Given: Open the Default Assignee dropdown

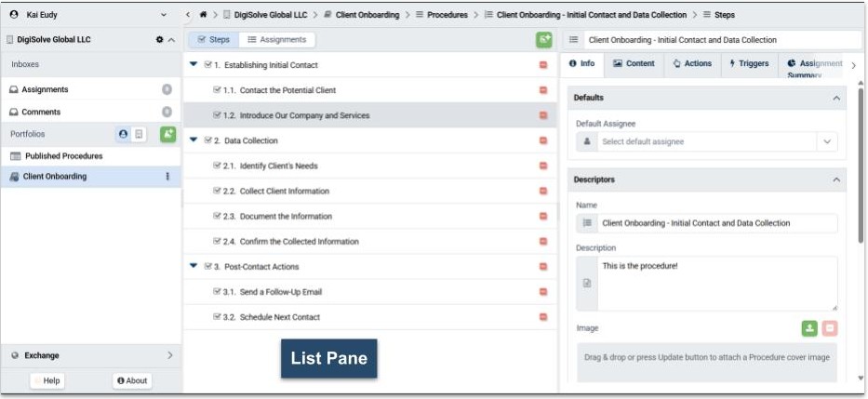Looking at the screenshot, I should click(826, 141).
